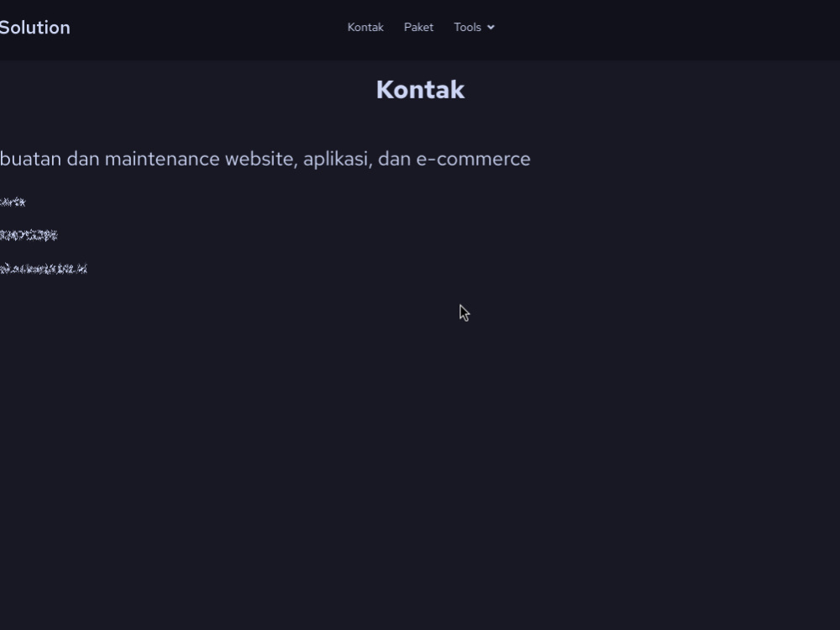
Task: Expand the Tools dropdown menu
Action: [474, 28]
